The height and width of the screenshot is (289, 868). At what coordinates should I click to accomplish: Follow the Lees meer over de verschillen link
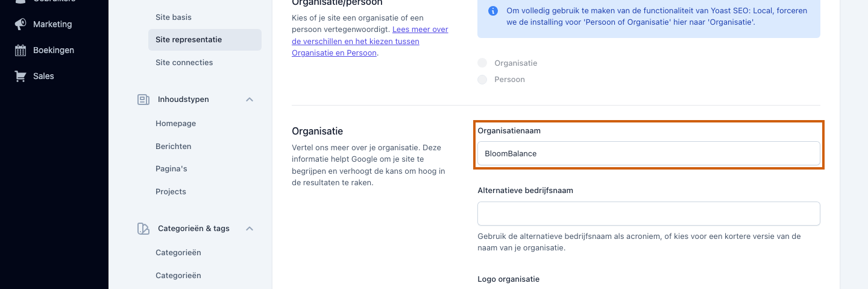point(370,41)
